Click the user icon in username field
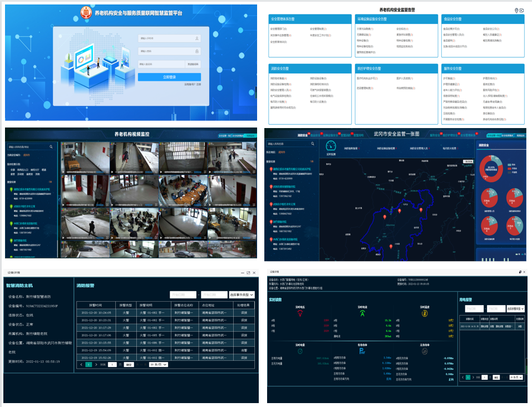The image size is (532, 407). coord(197,38)
